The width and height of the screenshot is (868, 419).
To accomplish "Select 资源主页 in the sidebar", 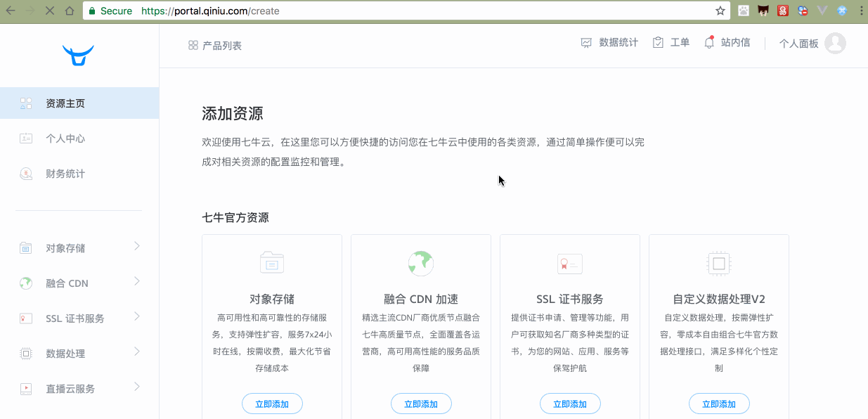I will pos(79,103).
